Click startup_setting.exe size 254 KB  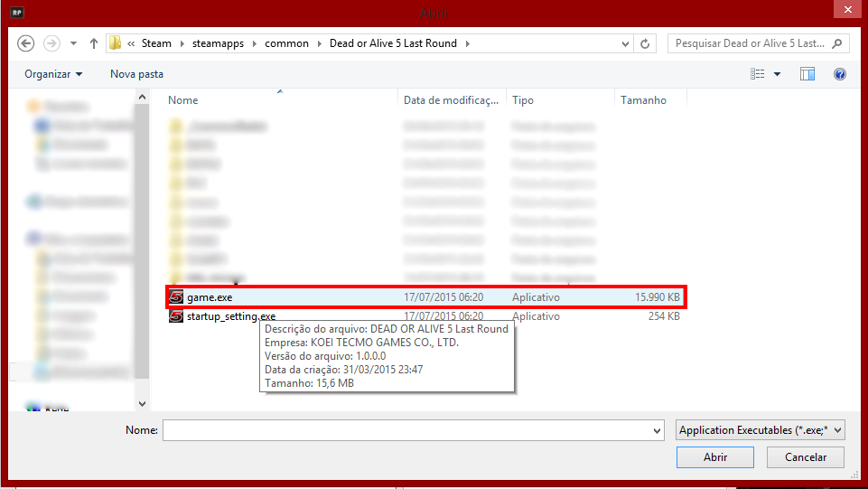coord(664,315)
